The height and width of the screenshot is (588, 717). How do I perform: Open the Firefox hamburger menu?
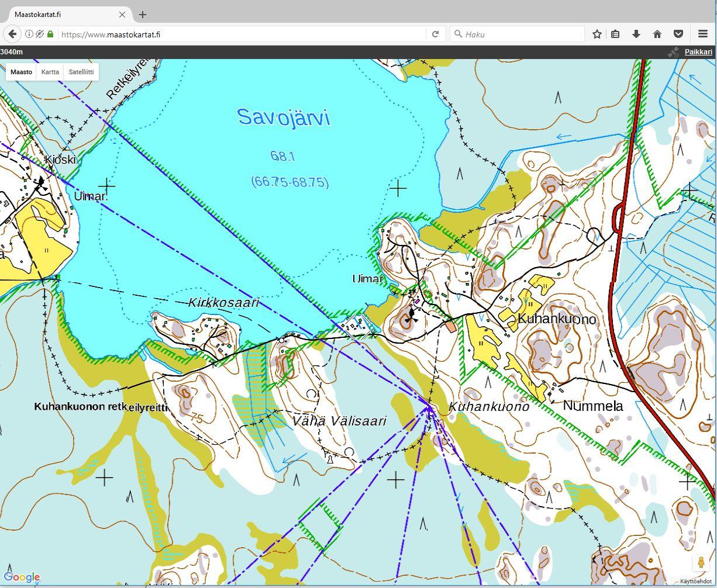[x=703, y=34]
